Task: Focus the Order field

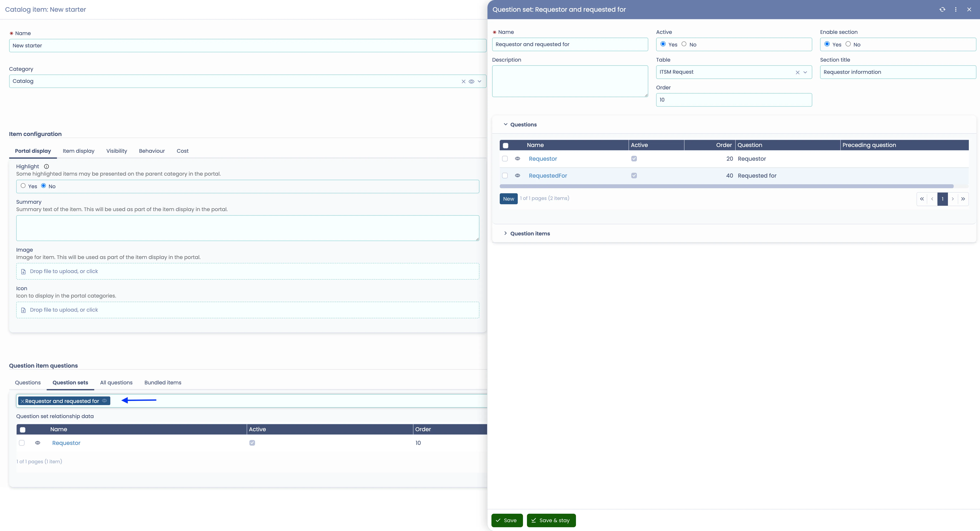Action: (x=734, y=100)
